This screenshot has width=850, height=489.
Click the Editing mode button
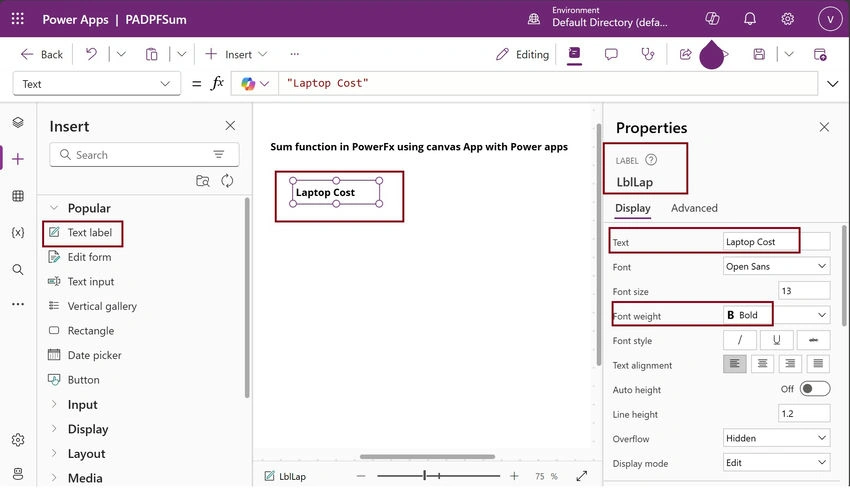coord(522,54)
